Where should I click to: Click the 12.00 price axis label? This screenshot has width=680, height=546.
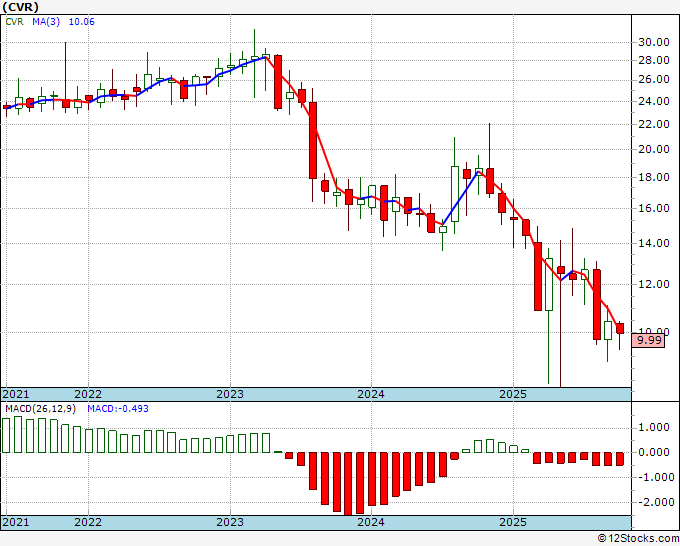654,284
